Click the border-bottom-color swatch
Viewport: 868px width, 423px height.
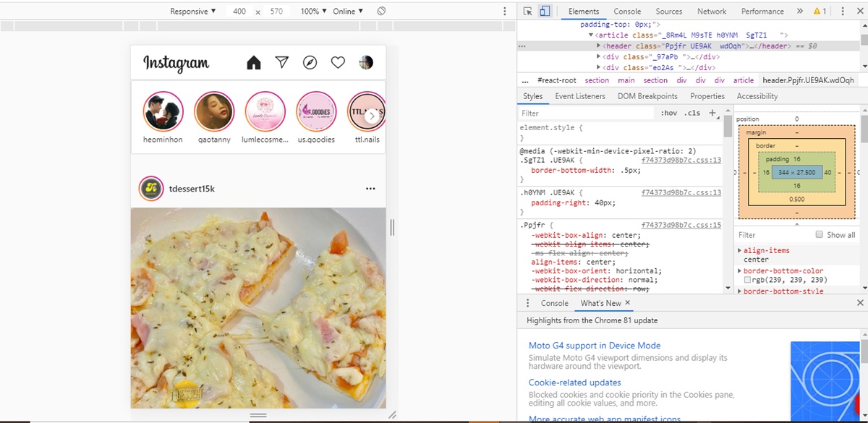[x=748, y=280]
